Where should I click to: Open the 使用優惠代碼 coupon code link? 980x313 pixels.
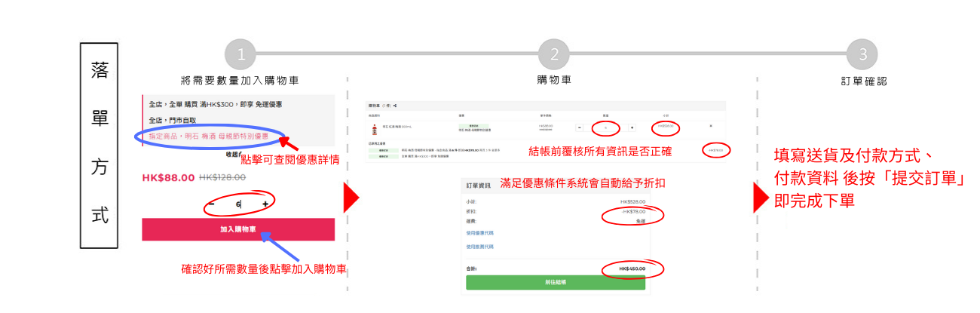point(480,234)
